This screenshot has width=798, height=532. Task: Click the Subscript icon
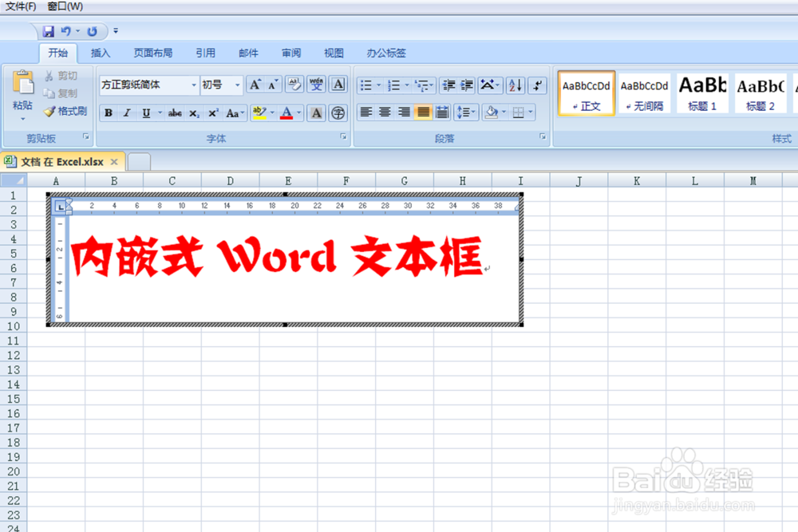click(x=194, y=112)
